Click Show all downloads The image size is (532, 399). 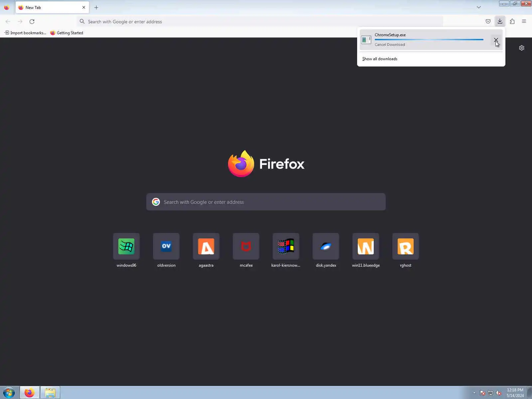coord(380,59)
